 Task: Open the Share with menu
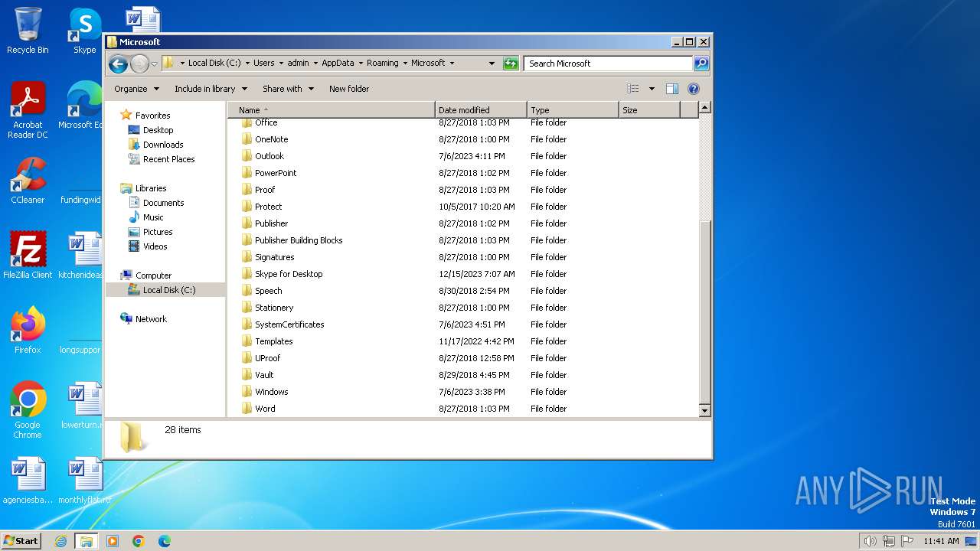click(288, 89)
